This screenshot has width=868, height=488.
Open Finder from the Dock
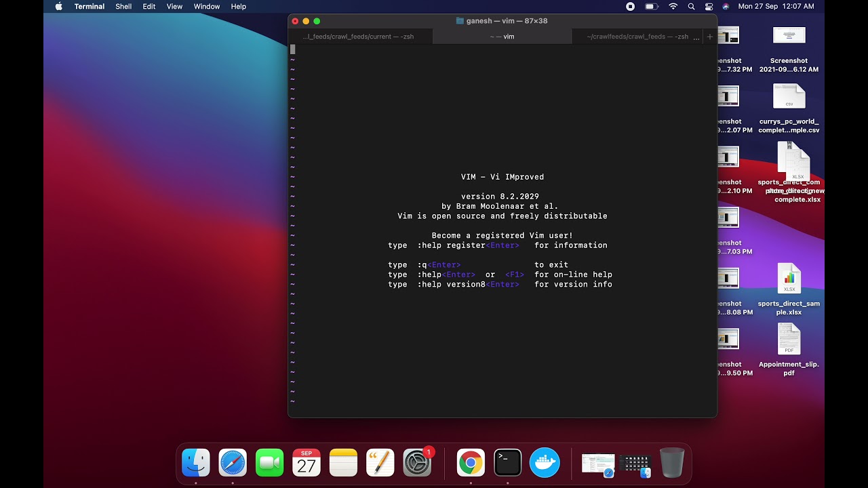click(x=196, y=463)
